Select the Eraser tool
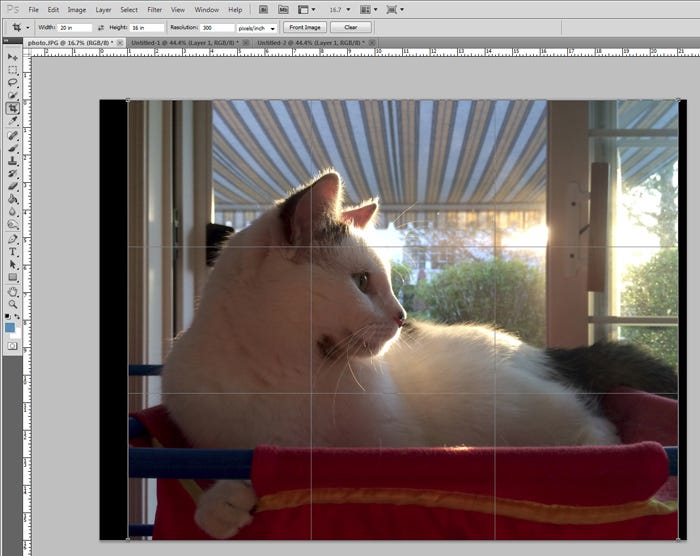700x556 pixels. point(12,186)
